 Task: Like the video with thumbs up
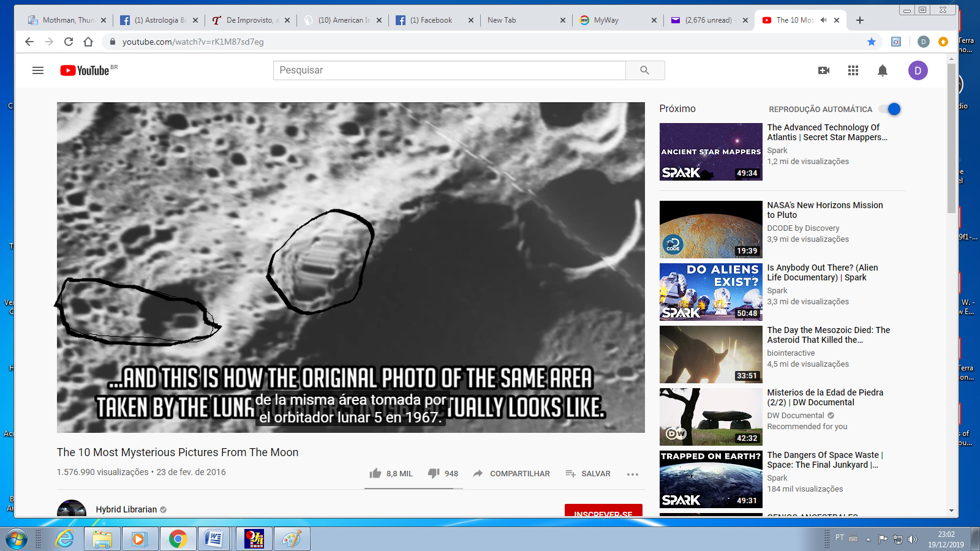coord(375,473)
